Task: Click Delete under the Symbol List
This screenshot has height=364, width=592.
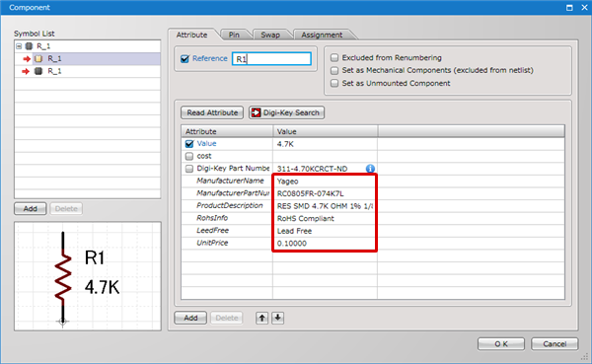Action: 66,209
